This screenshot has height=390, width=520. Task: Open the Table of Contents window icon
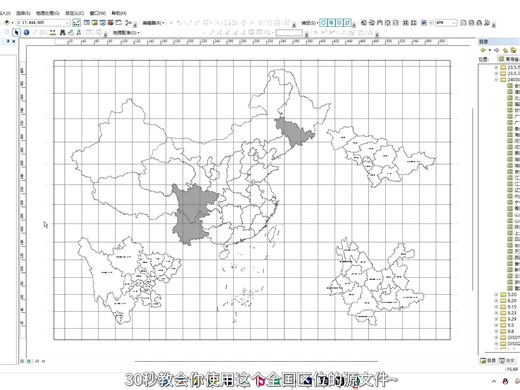pos(86,23)
